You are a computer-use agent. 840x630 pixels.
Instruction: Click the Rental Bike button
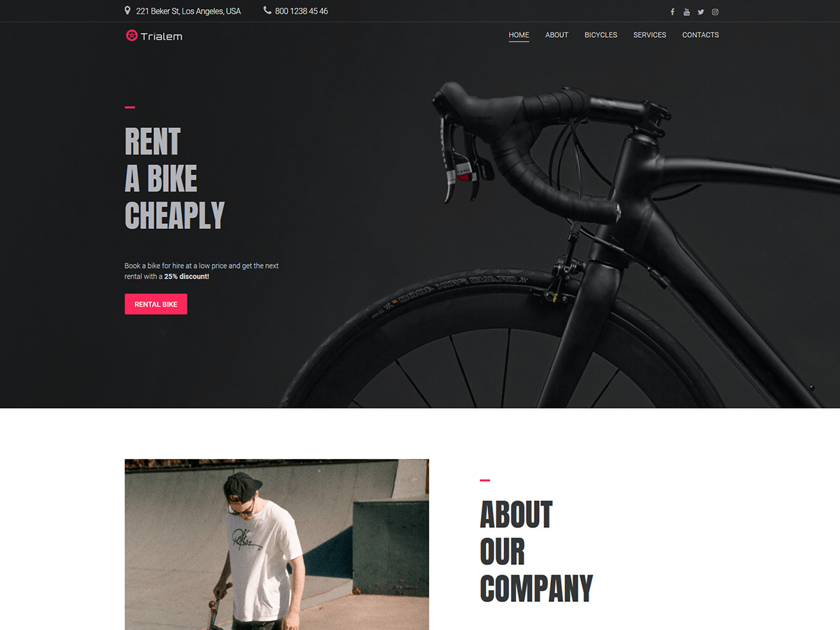156,304
